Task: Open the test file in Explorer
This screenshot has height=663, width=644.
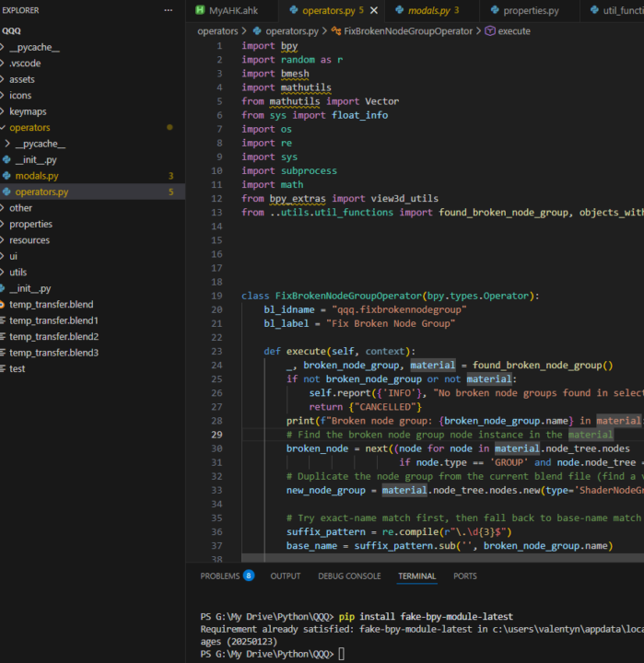Action: [92, 368]
